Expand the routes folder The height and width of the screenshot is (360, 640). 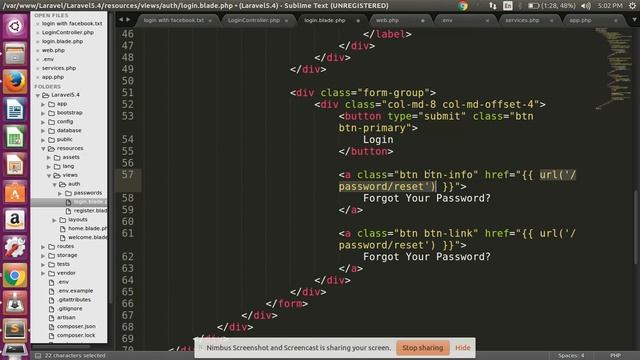tap(43, 247)
